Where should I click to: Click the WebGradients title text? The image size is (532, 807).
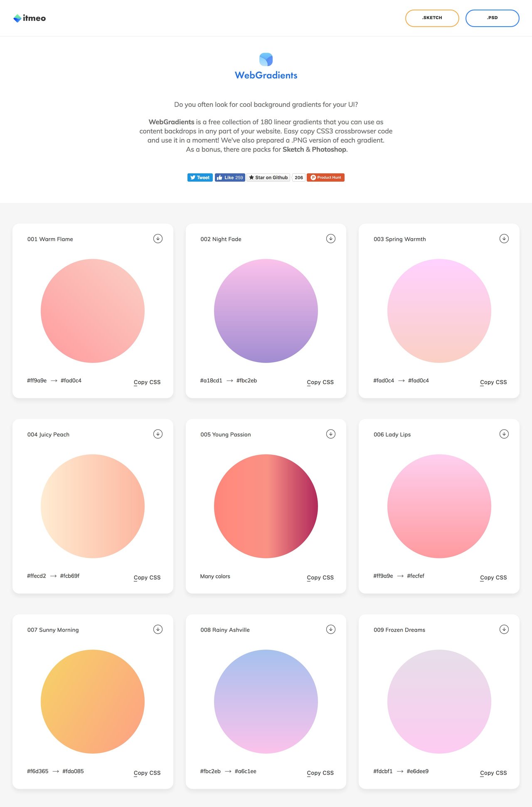pyautogui.click(x=266, y=75)
